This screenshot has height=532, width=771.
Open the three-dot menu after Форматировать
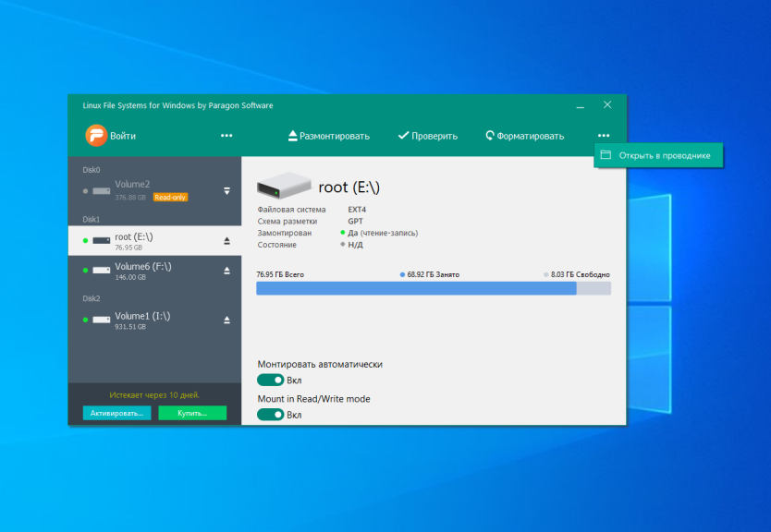click(x=604, y=136)
